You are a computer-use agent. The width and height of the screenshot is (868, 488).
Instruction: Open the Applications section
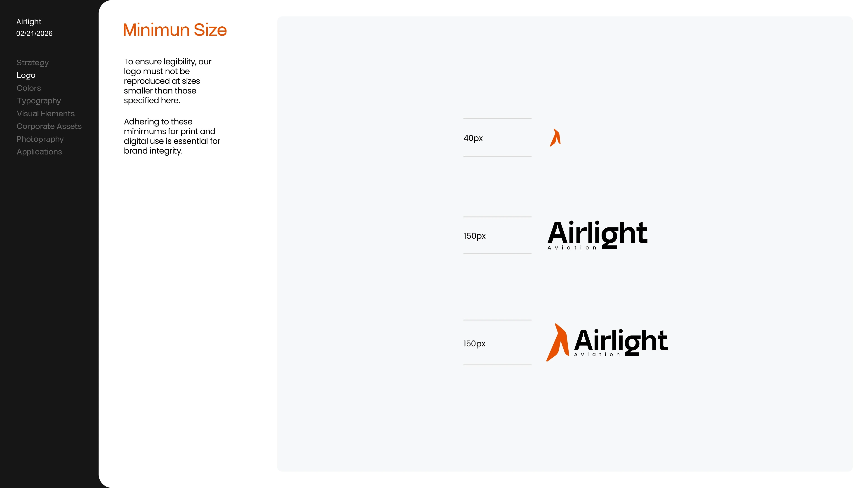39,152
